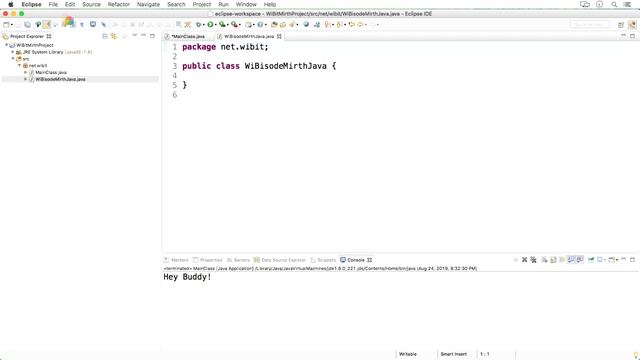The height and width of the screenshot is (360, 640).
Task: Minimize the Project Explorer panel
Action: [x=143, y=36]
